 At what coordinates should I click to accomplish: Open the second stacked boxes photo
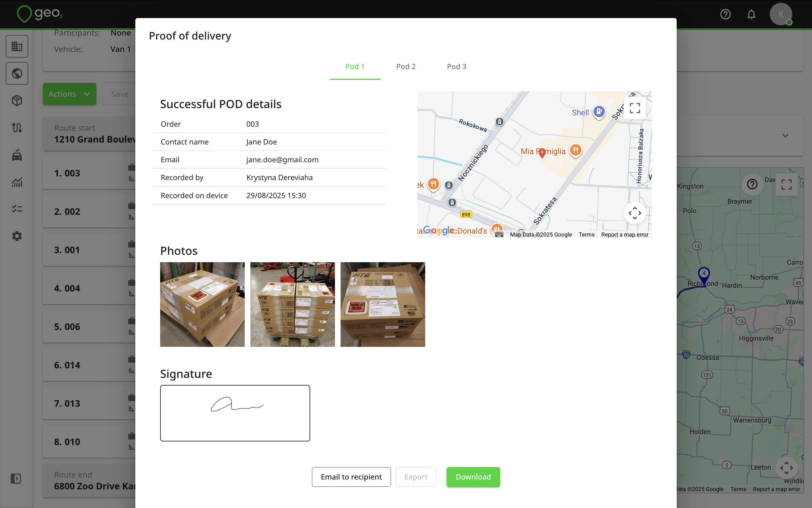[293, 305]
